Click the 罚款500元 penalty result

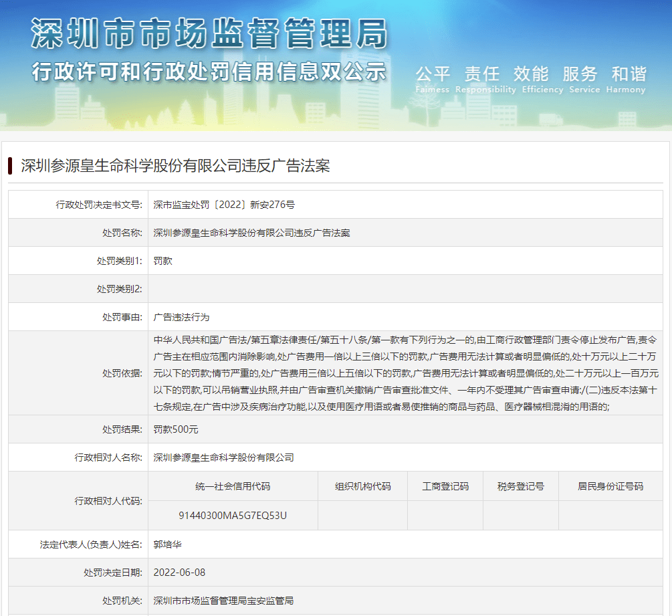click(176, 429)
